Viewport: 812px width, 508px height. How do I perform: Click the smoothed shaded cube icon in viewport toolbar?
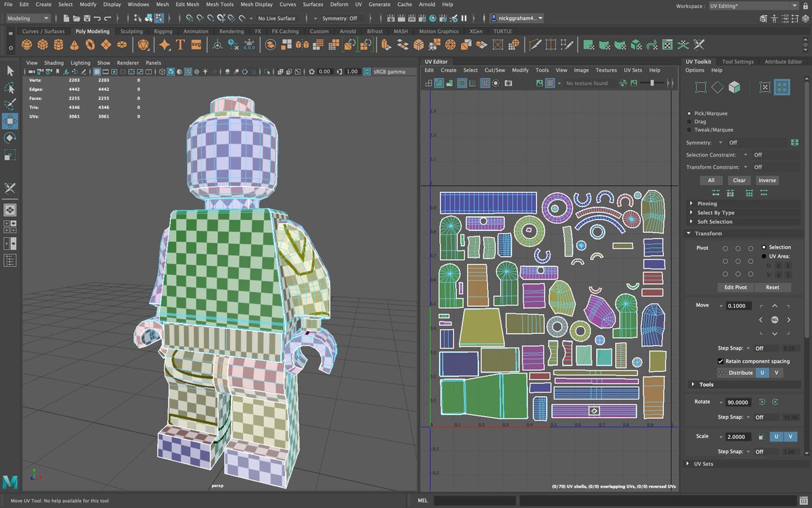point(171,71)
